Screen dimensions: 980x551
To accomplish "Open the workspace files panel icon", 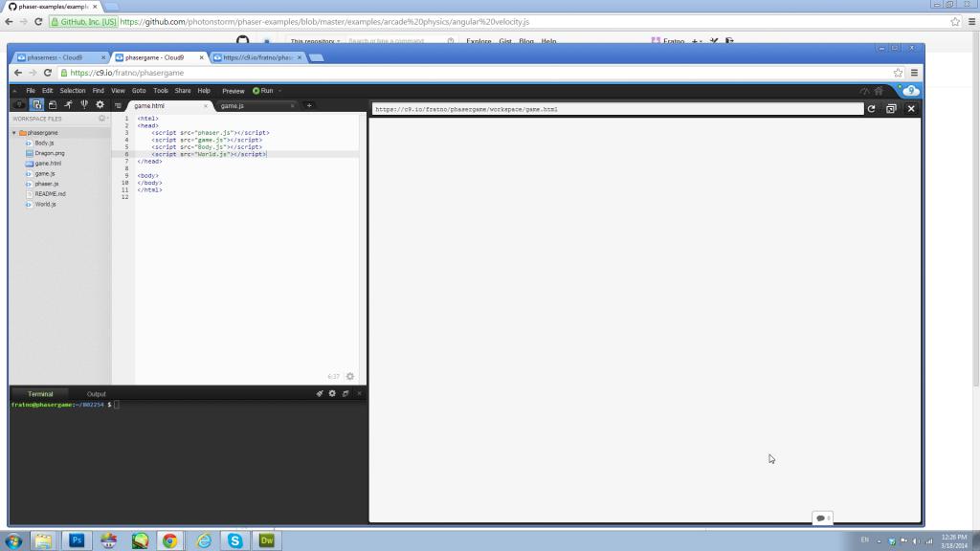I will click(36, 104).
